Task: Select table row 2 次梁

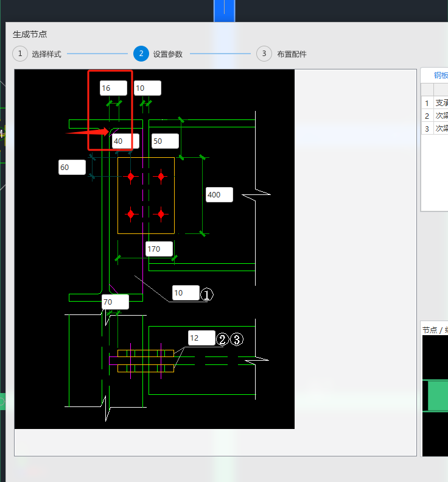Action: pyautogui.click(x=441, y=116)
